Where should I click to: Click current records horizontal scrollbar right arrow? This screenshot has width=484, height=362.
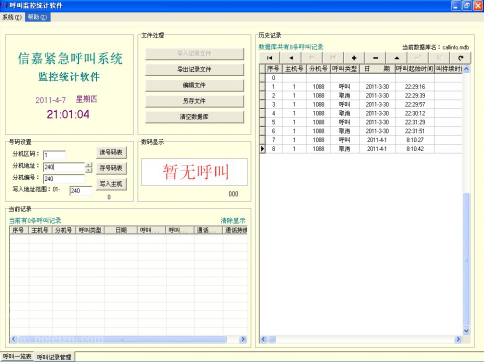(x=243, y=339)
